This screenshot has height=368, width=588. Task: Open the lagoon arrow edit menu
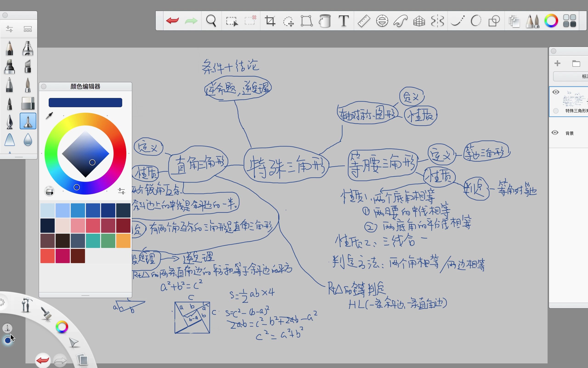pyautogui.click(x=73, y=342)
